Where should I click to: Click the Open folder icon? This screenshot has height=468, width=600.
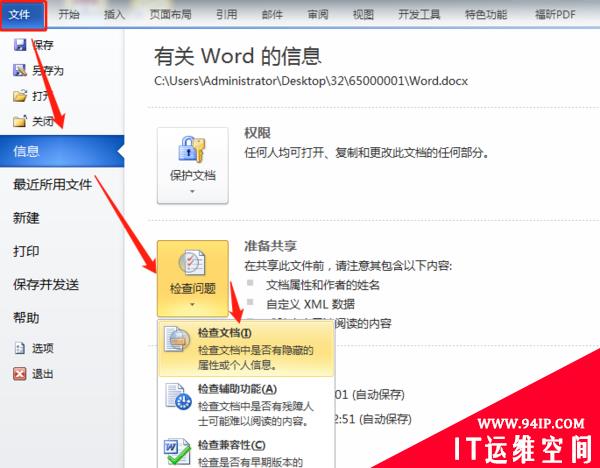(20, 96)
